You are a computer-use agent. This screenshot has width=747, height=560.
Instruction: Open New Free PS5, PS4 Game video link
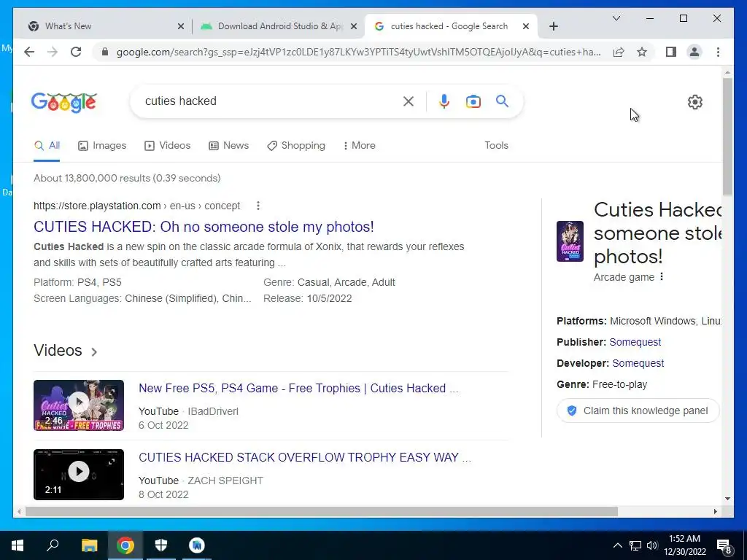[298, 388]
